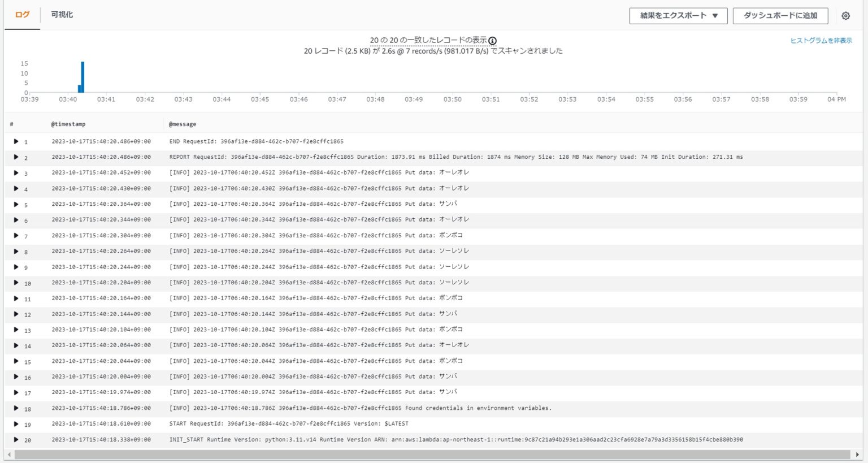Select the ログ tab
Viewport: 868px width, 463px height.
21,15
